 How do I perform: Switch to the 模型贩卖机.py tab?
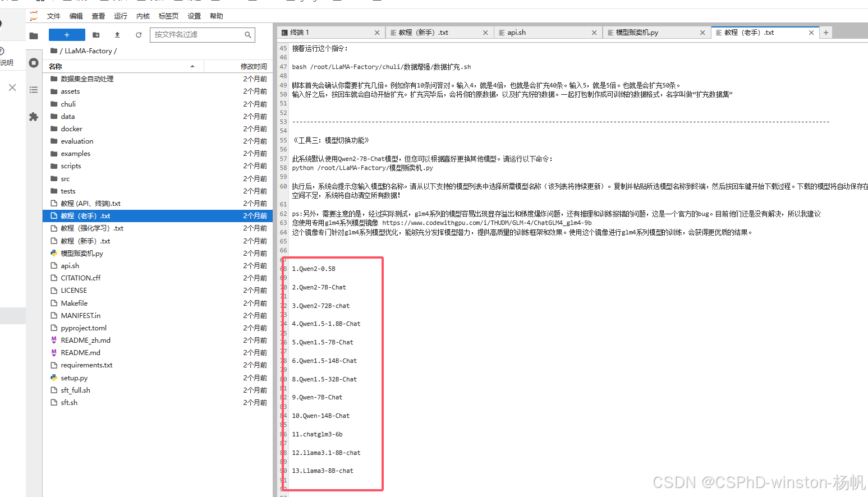(x=656, y=33)
